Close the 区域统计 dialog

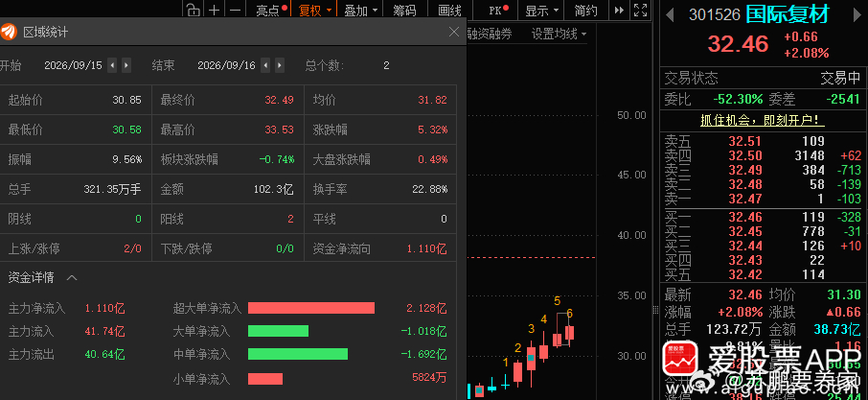(454, 32)
